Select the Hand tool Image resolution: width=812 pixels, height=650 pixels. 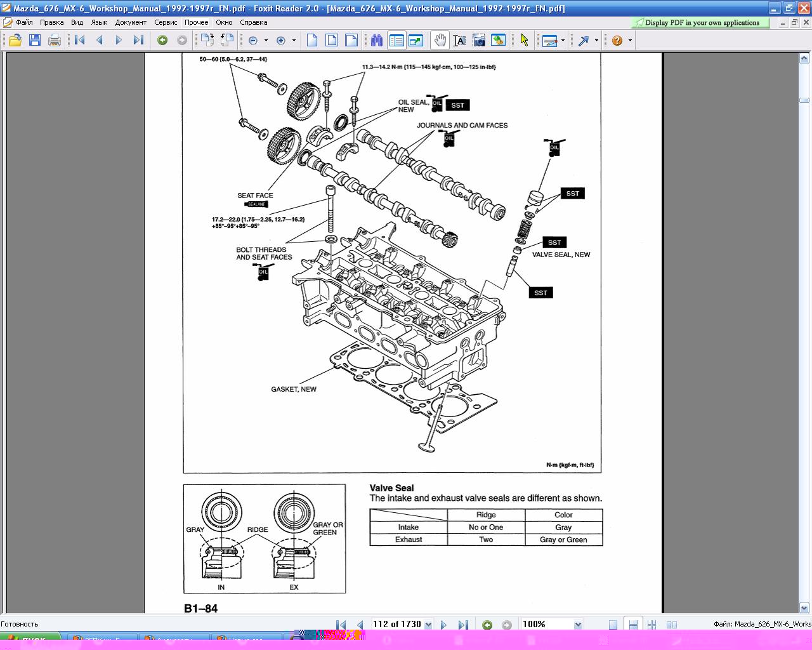[440, 41]
